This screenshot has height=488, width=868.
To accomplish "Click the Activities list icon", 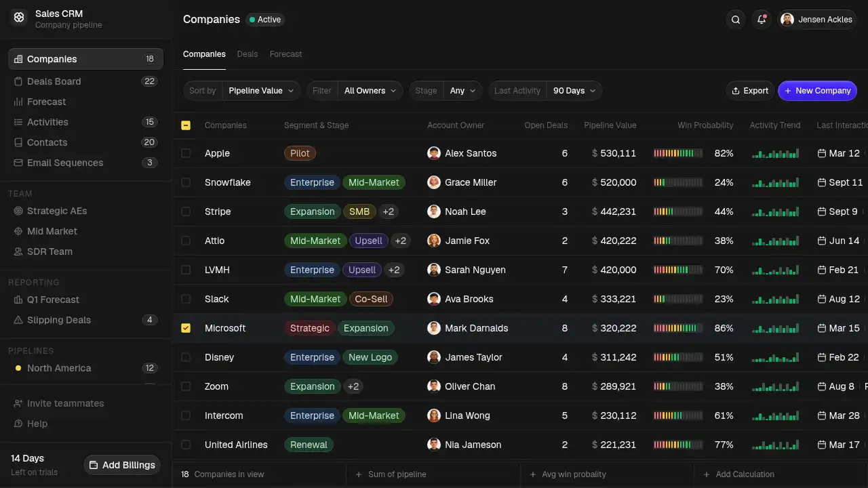I will pyautogui.click(x=18, y=122).
